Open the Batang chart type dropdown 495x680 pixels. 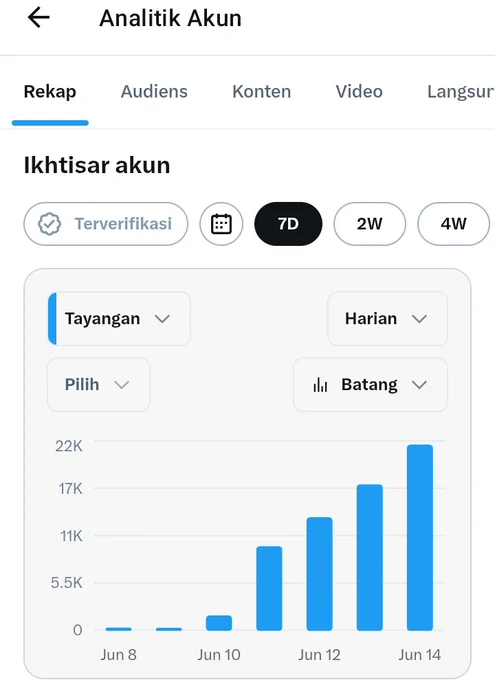370,385
